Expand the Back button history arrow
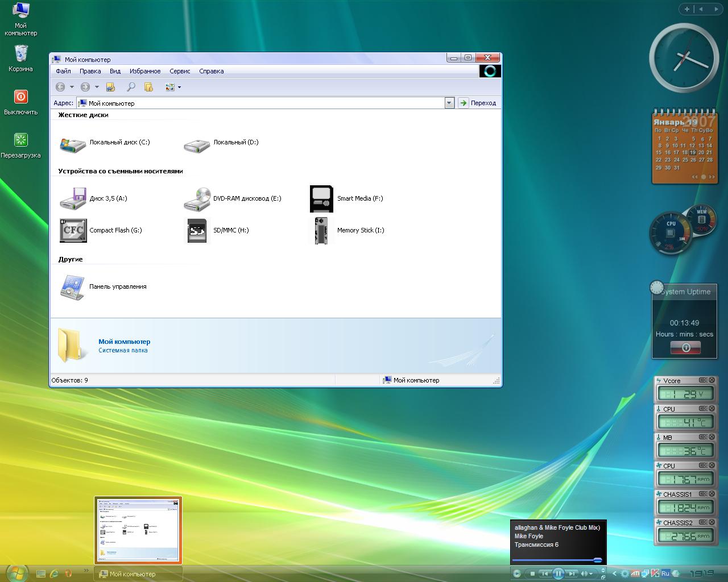Viewport: 728px width, 582px height. tap(72, 87)
